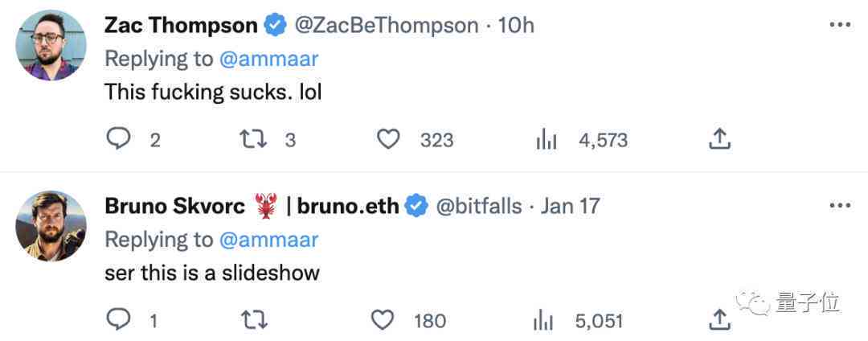
Task: Open the Zac Thompson display name link
Action: (181, 26)
